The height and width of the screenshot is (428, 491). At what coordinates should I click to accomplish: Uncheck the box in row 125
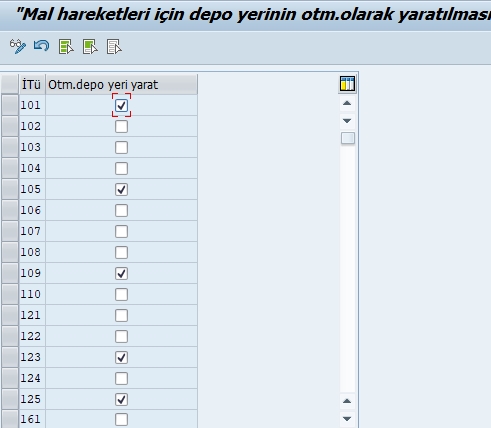121,400
